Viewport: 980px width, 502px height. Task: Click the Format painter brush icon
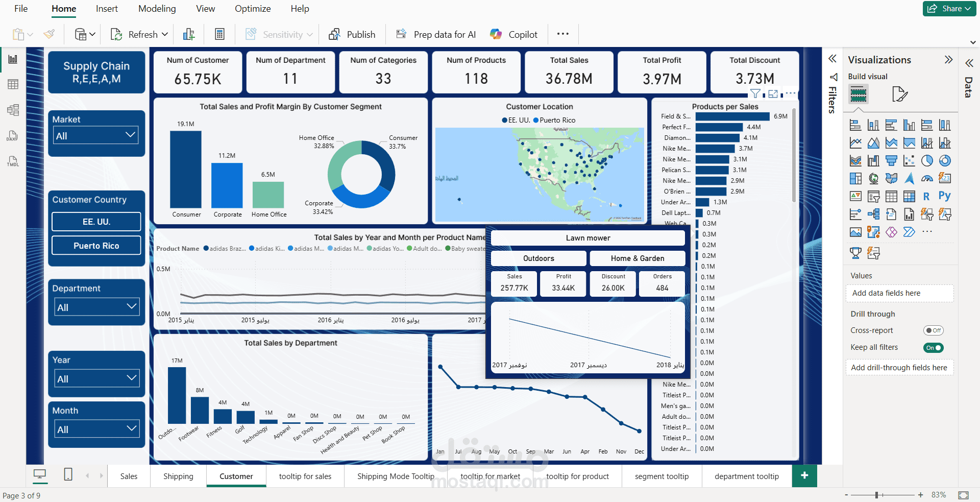pyautogui.click(x=49, y=34)
